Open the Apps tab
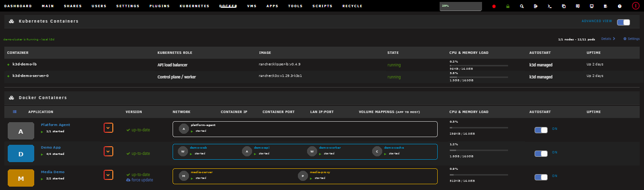The height and width of the screenshot is (190, 644). (x=272, y=6)
